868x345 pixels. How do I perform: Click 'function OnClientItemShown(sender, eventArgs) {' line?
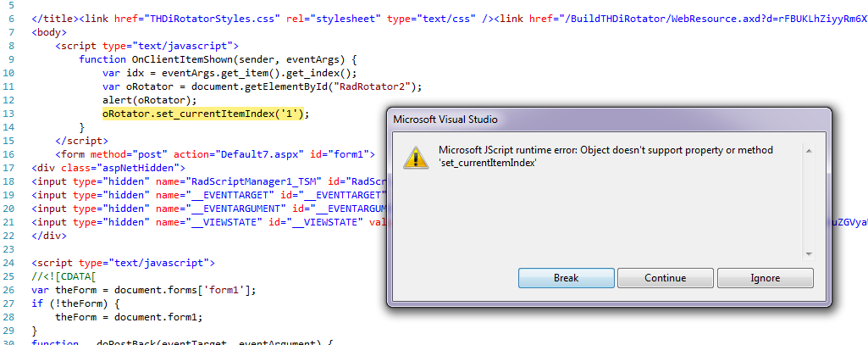218,59
